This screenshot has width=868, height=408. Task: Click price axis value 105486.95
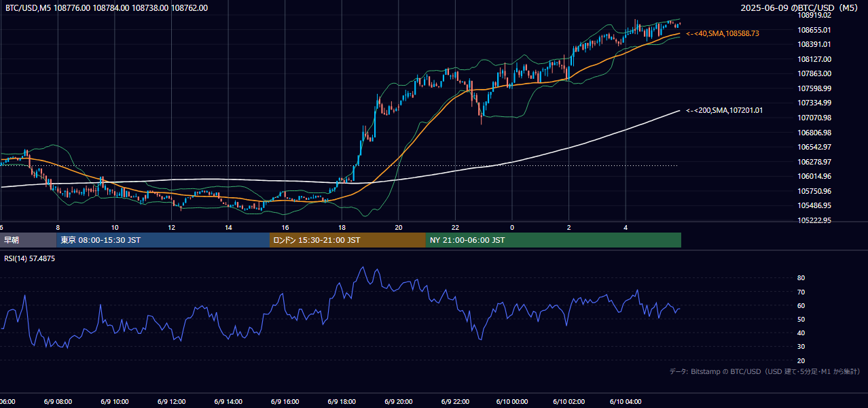coord(814,205)
